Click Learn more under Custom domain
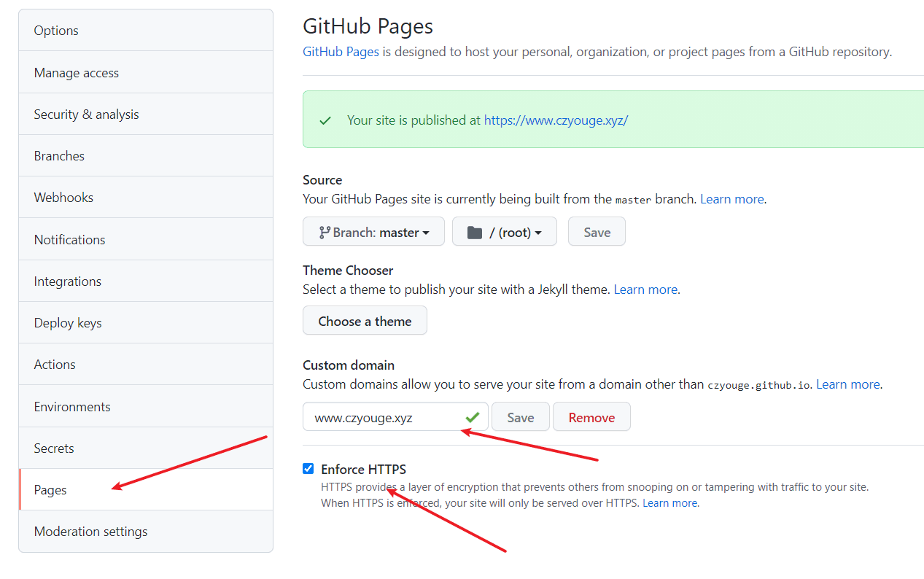Screen dimensions: 924x579 coord(848,384)
